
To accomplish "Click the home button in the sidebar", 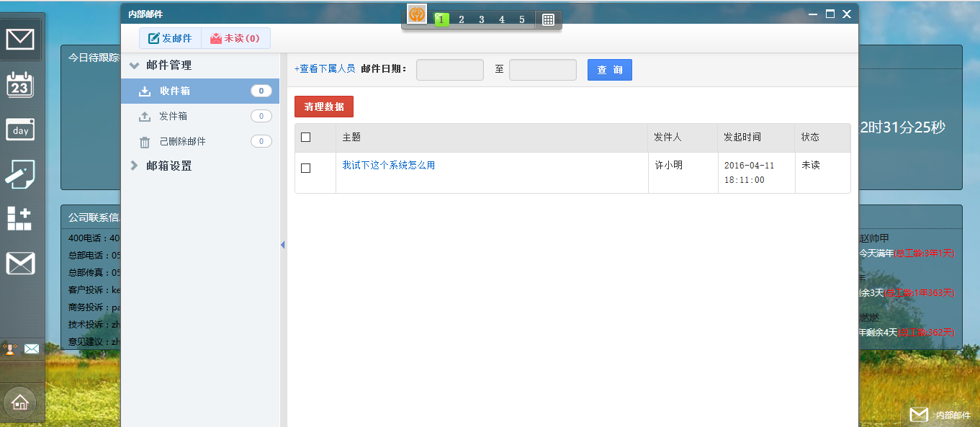I will click(x=20, y=403).
